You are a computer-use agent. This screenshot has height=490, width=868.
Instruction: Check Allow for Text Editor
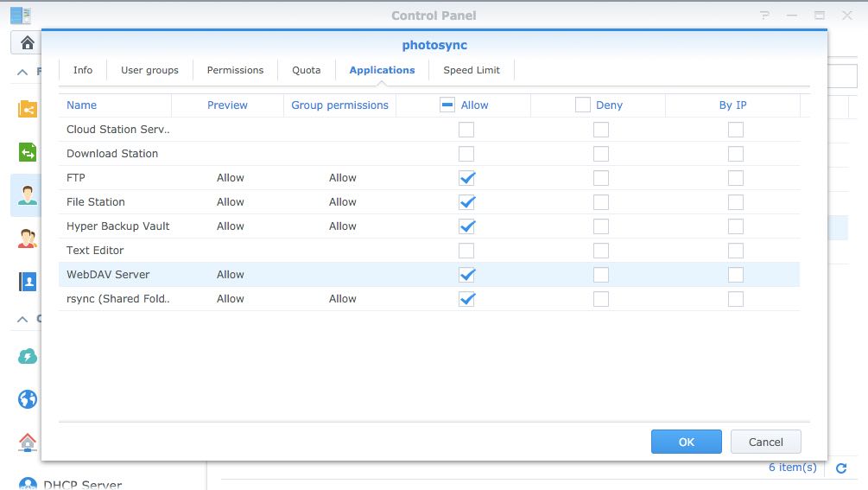point(466,251)
